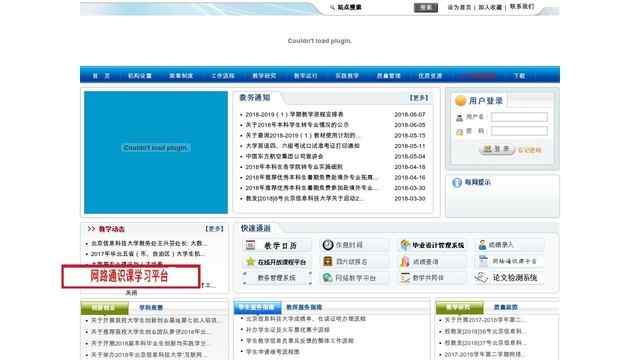Viewport: 640px width, 360px height.
Task: Click the notepad icon left of 论文检测系统
Action: 405,278
